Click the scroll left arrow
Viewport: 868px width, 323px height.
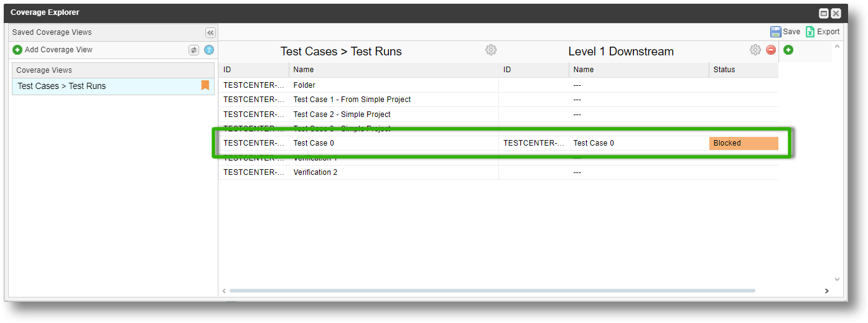(x=224, y=291)
